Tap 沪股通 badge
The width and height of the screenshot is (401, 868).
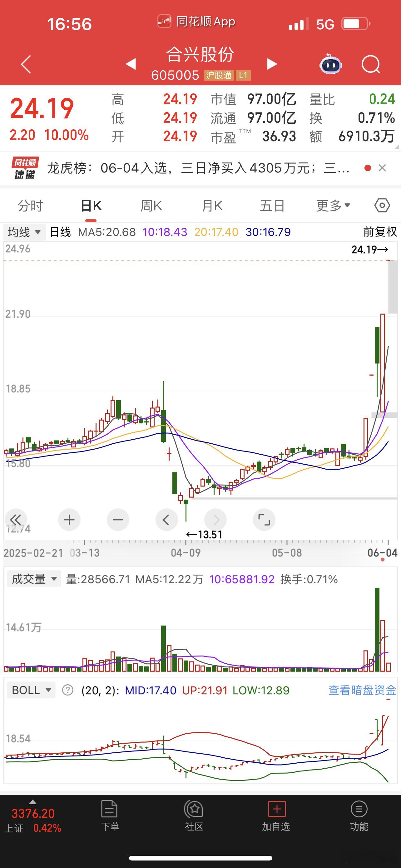[219, 75]
